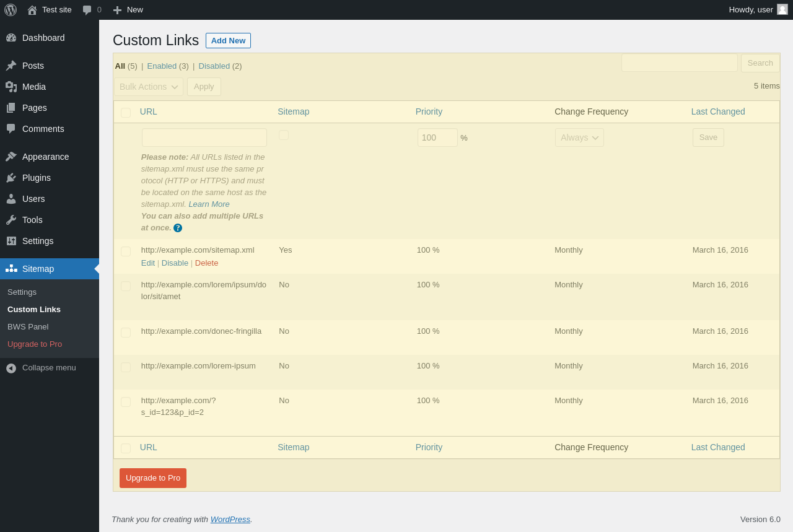Go to BWS Panel submenu item
The image size is (793, 532).
point(28,326)
